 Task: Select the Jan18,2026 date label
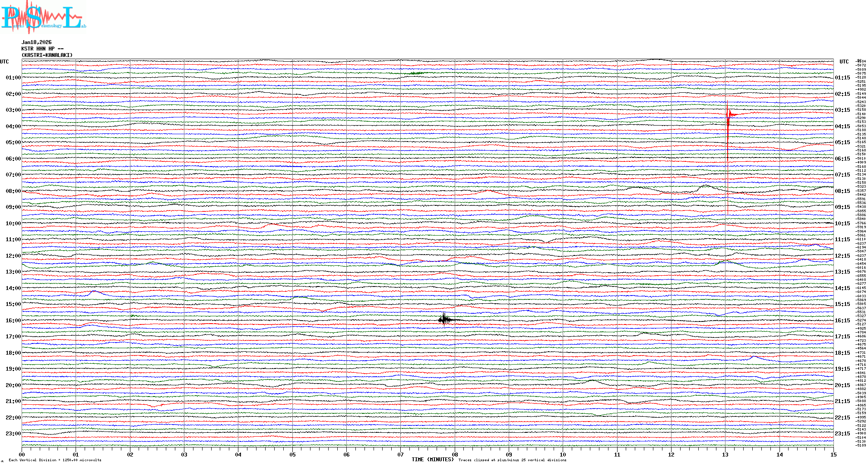pyautogui.click(x=36, y=42)
